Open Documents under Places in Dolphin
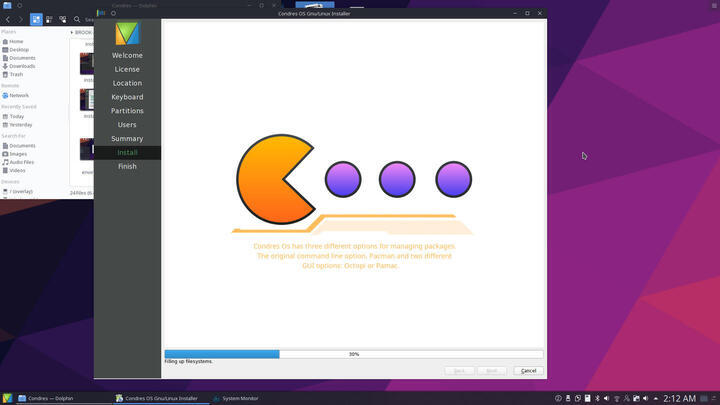This screenshot has height=405, width=720. (19, 58)
